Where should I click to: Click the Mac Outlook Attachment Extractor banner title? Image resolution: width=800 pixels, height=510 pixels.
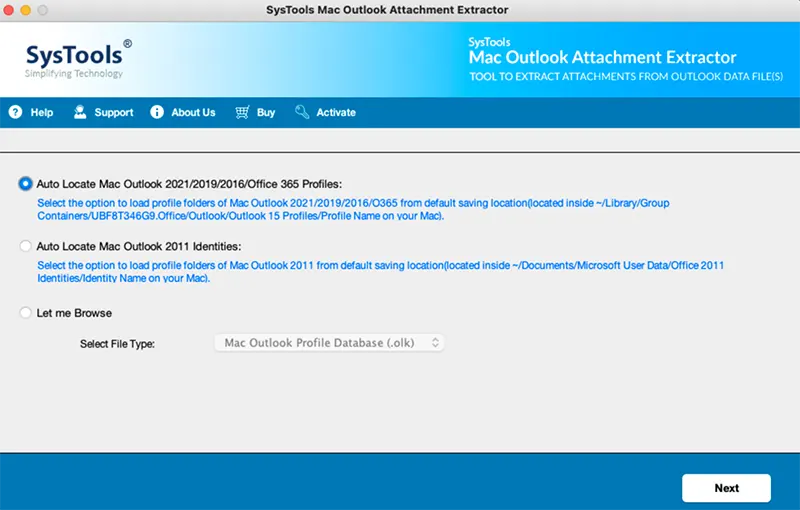(x=602, y=57)
